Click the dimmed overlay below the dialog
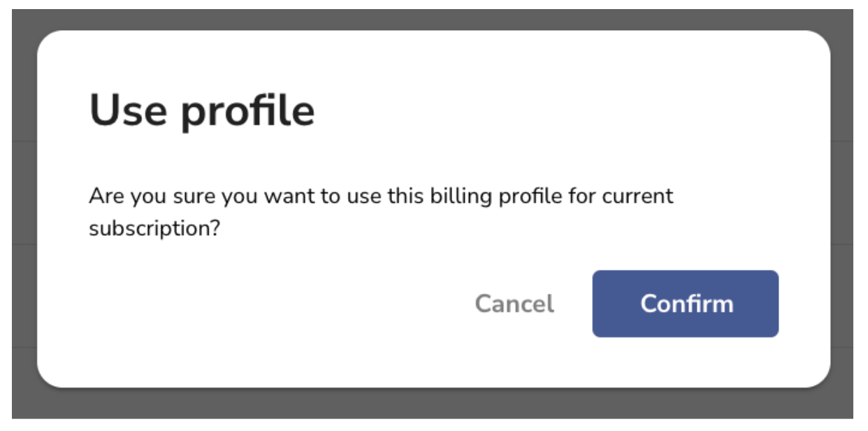 pyautogui.click(x=433, y=404)
